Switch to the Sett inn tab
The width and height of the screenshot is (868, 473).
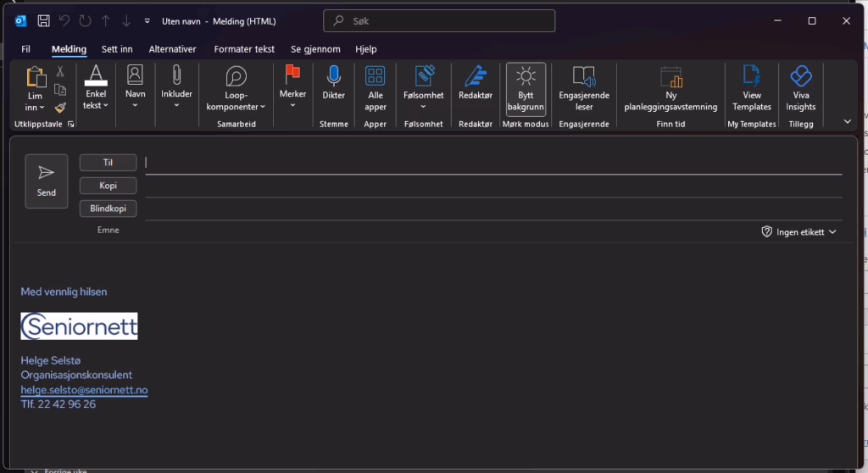pos(117,49)
